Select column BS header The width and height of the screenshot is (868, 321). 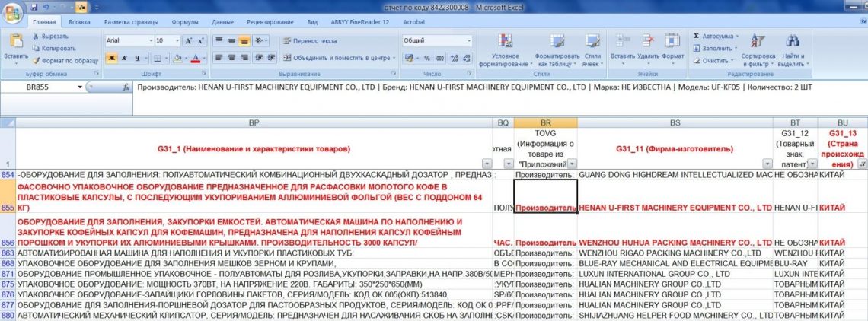click(x=675, y=122)
